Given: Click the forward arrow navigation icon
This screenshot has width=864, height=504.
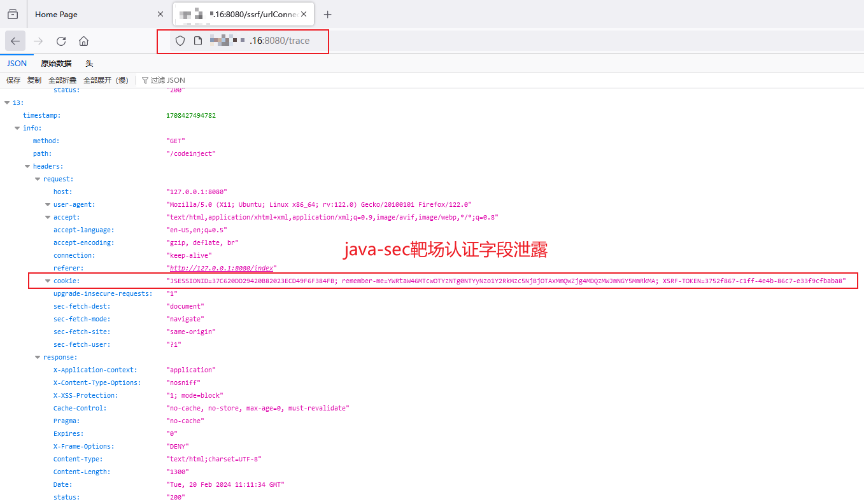Looking at the screenshot, I should [x=38, y=41].
